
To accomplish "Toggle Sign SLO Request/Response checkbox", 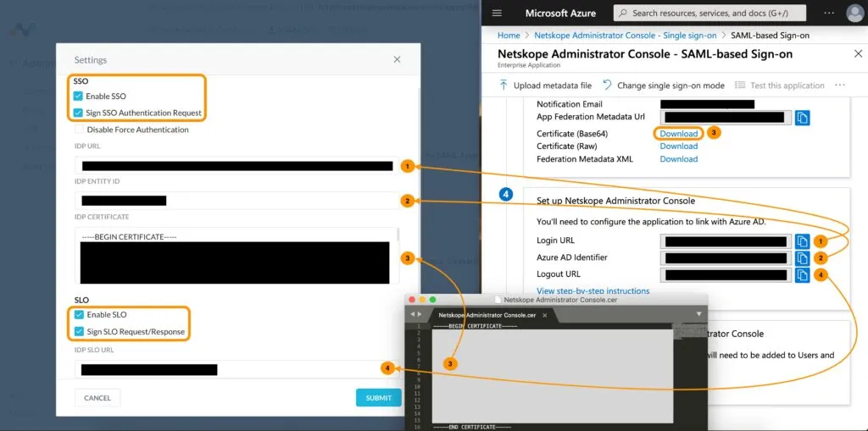I will pyautogui.click(x=79, y=332).
